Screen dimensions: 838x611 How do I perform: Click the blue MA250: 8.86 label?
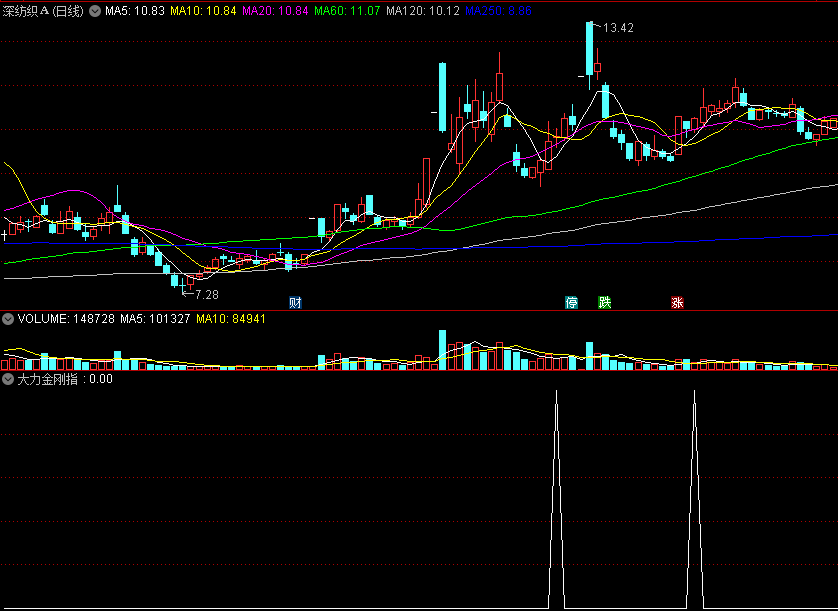498,11
